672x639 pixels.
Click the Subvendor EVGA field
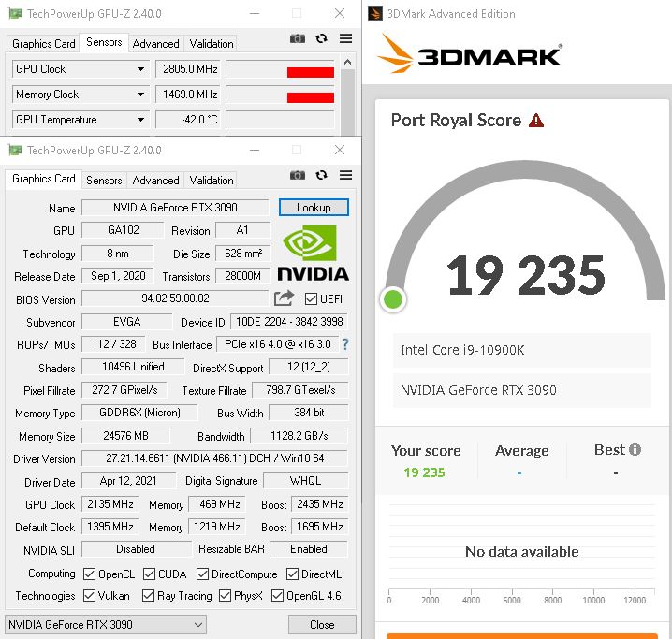127,322
